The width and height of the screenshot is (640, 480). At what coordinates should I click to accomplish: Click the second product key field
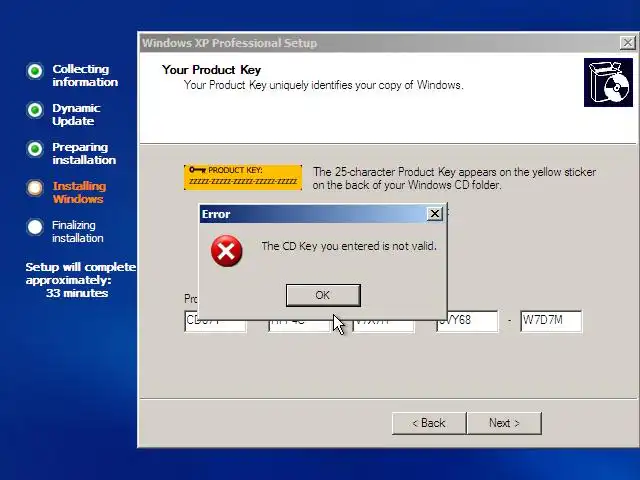coord(299,326)
